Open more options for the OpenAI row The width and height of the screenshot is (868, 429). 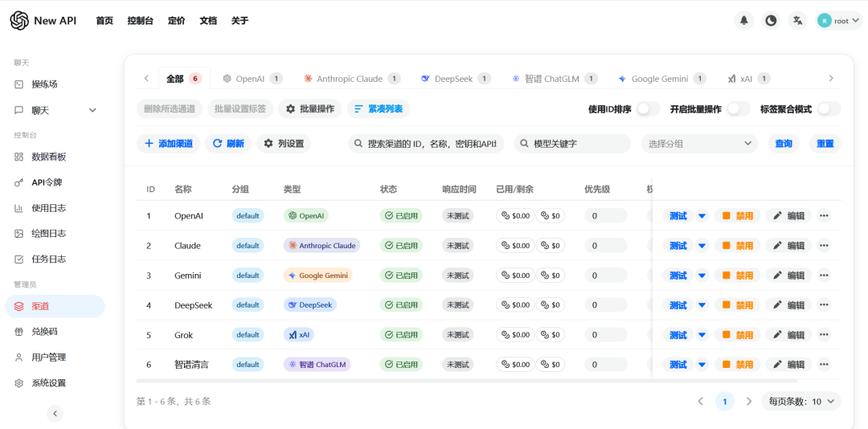(x=824, y=215)
